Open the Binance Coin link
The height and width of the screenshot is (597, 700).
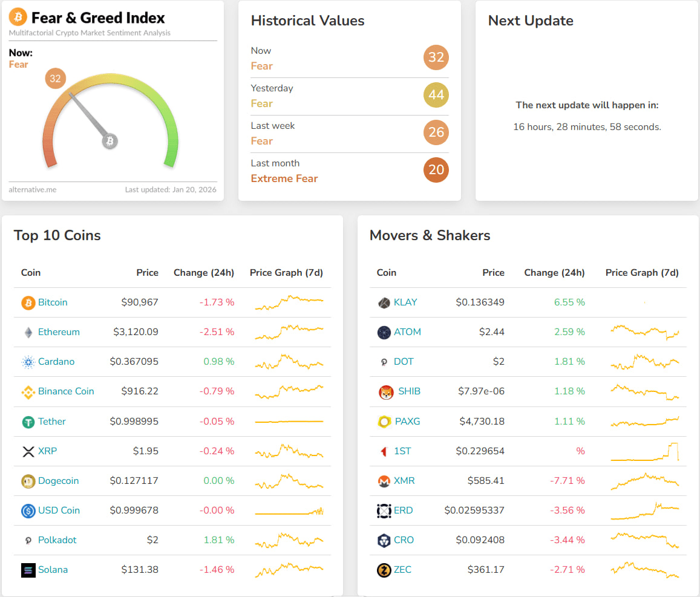tap(66, 391)
